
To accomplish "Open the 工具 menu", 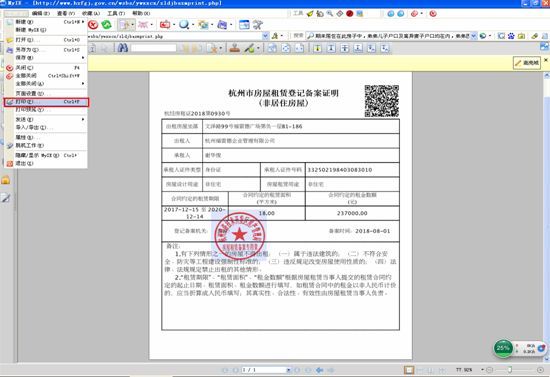I will pyautogui.click(x=116, y=13).
